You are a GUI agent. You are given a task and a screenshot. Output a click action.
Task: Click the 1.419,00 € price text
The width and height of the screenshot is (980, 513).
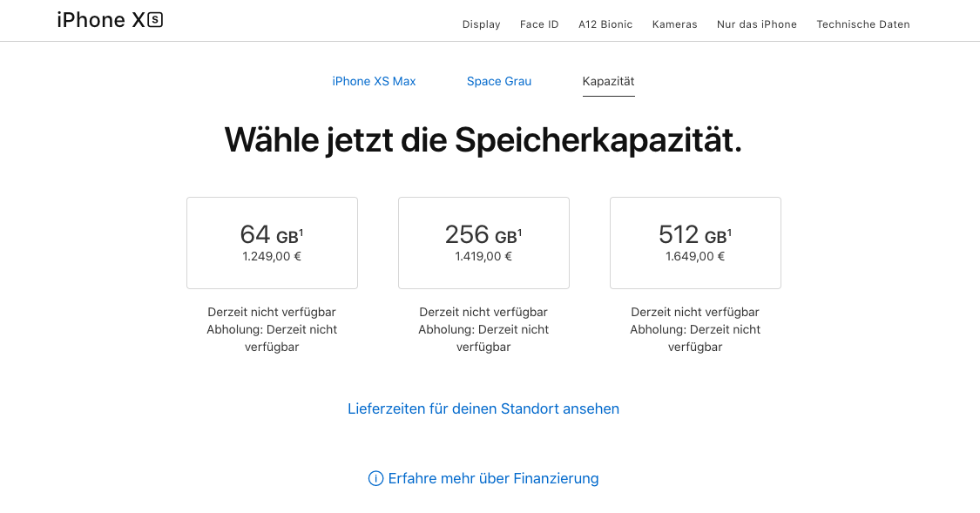pyautogui.click(x=483, y=256)
